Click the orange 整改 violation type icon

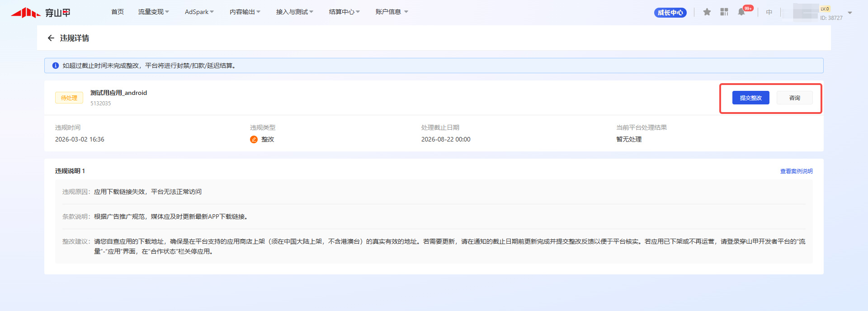coord(254,139)
